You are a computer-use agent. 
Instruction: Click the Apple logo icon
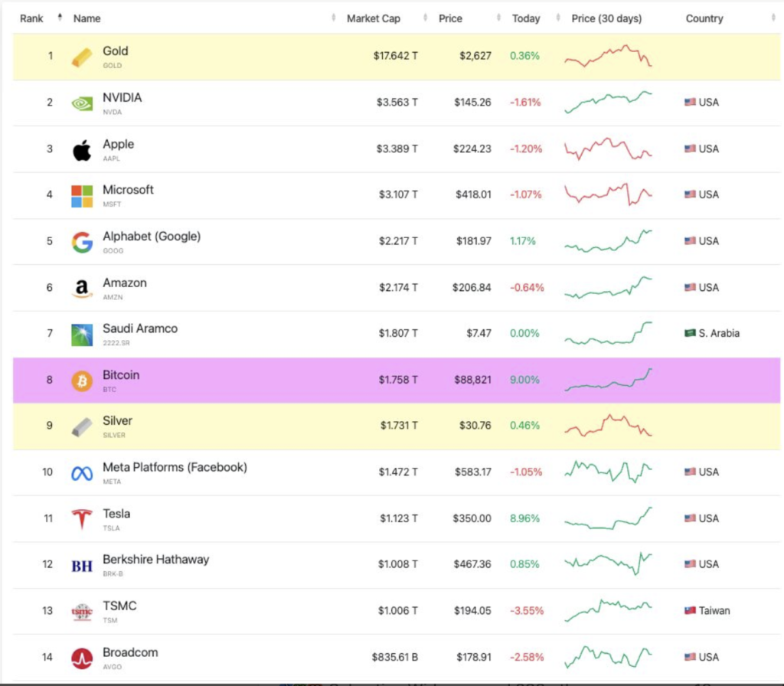pos(81,150)
